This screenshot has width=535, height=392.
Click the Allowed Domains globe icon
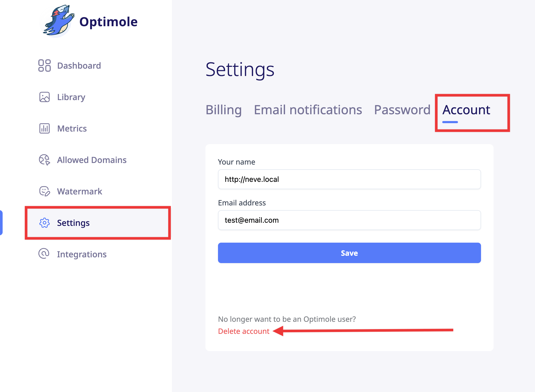pos(44,160)
